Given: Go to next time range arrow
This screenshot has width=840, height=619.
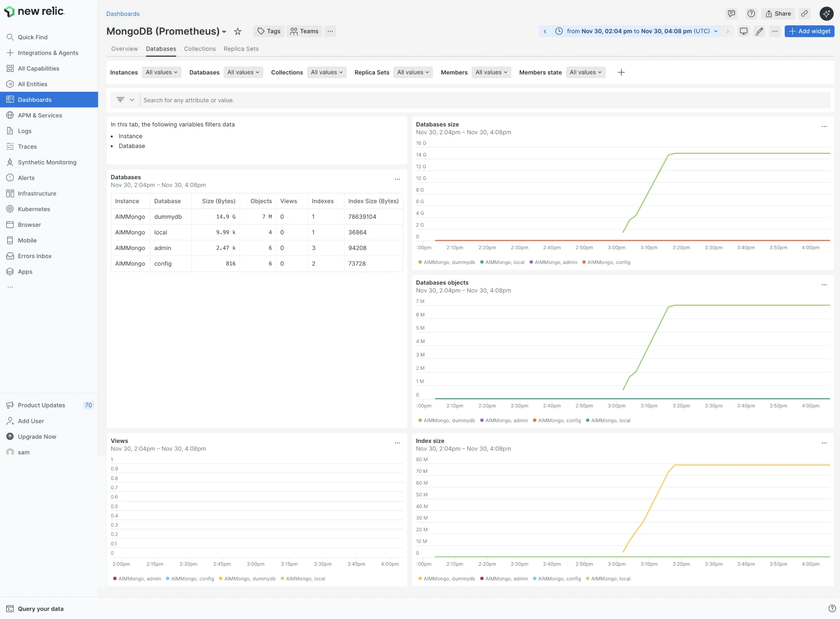Looking at the screenshot, I should (728, 31).
